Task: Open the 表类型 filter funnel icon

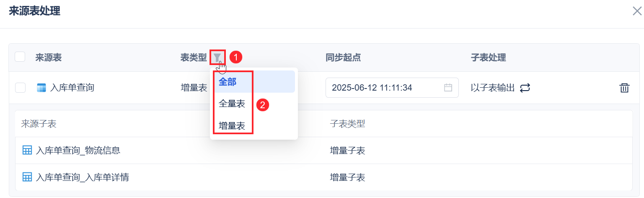Action: [x=217, y=57]
